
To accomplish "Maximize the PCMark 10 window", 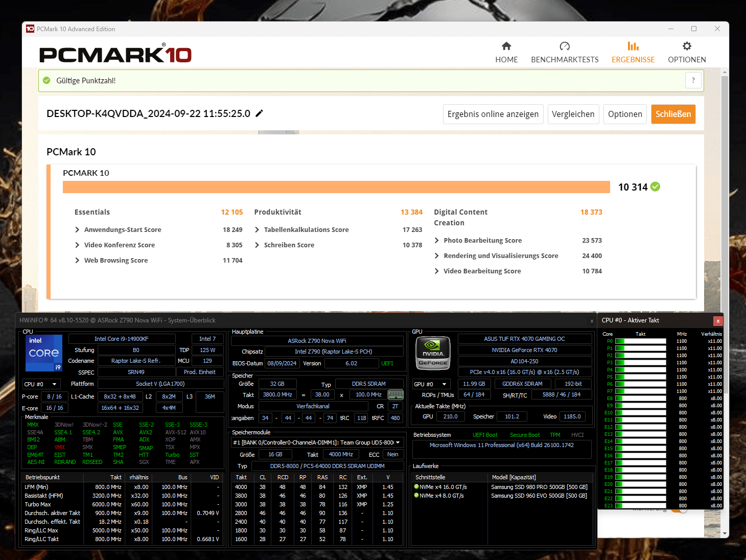I will pyautogui.click(x=694, y=29).
